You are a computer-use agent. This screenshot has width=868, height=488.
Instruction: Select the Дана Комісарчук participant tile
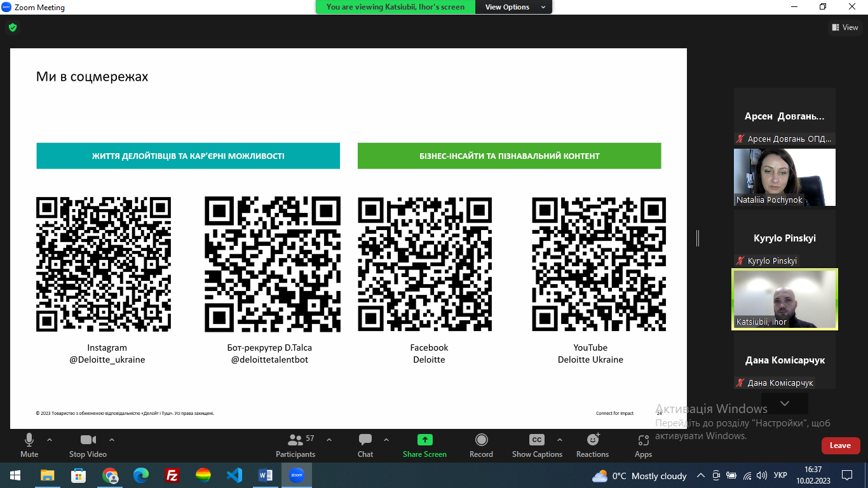coord(785,360)
